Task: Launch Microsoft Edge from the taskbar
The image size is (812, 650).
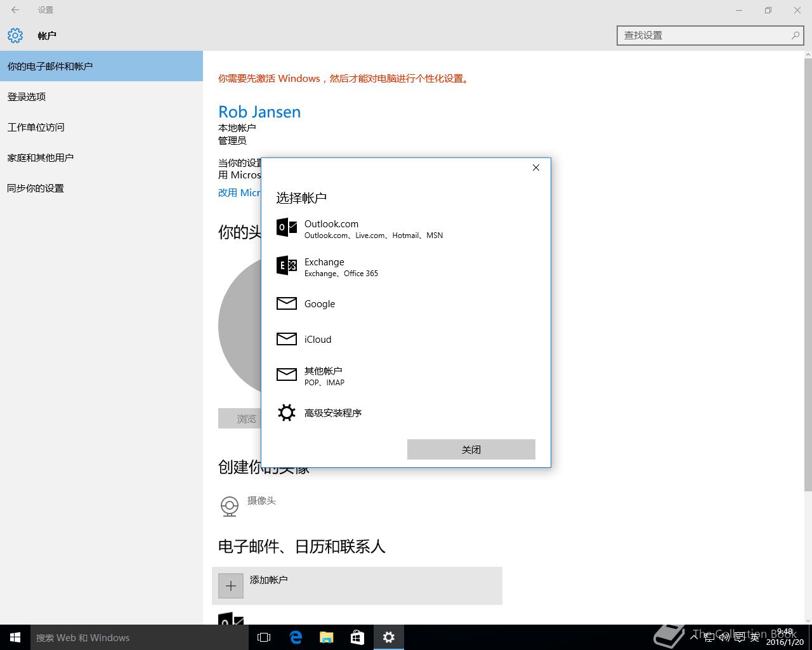Action: 296,637
